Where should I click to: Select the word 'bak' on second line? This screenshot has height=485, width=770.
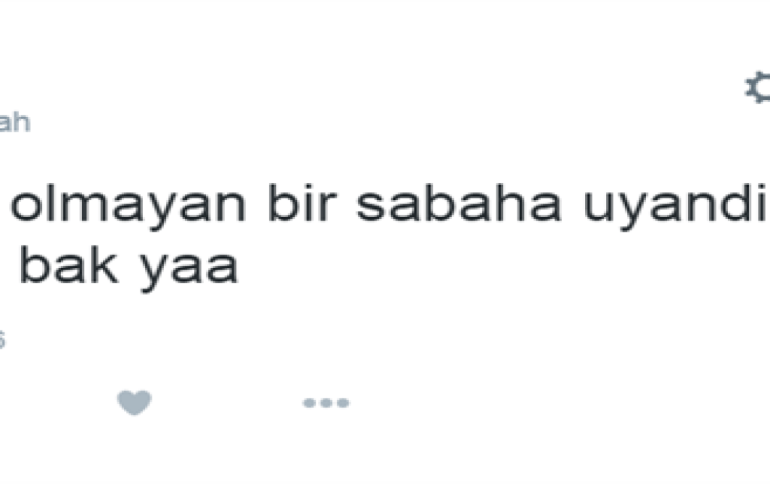coord(69,265)
